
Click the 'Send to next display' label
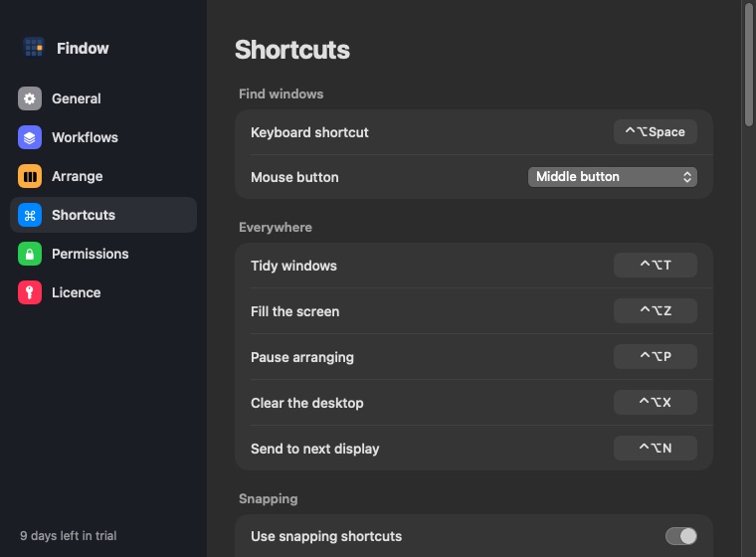(315, 449)
